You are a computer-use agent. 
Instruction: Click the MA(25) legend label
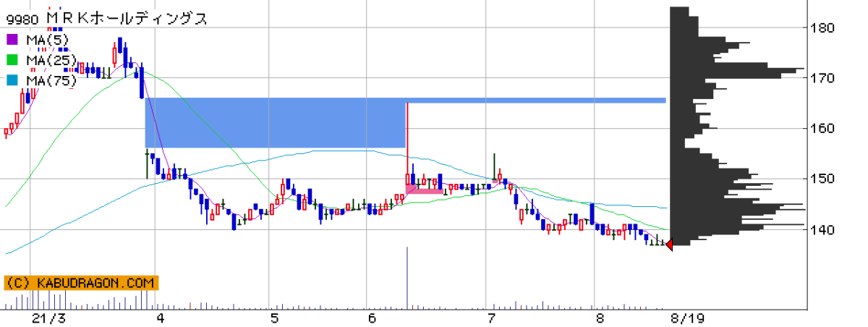pyautogui.click(x=51, y=59)
